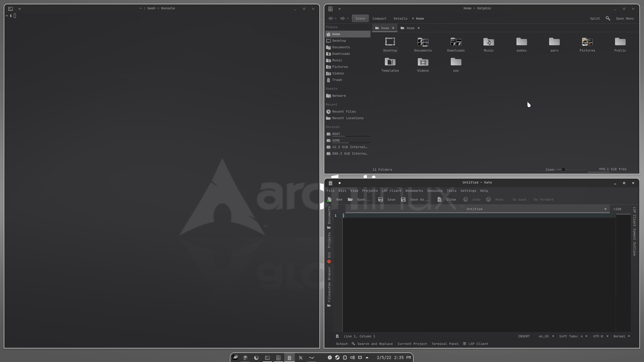Open the Arch application launcher in taskbar
Image resolution: width=644 pixels, height=362 pixels.
[x=235, y=357]
